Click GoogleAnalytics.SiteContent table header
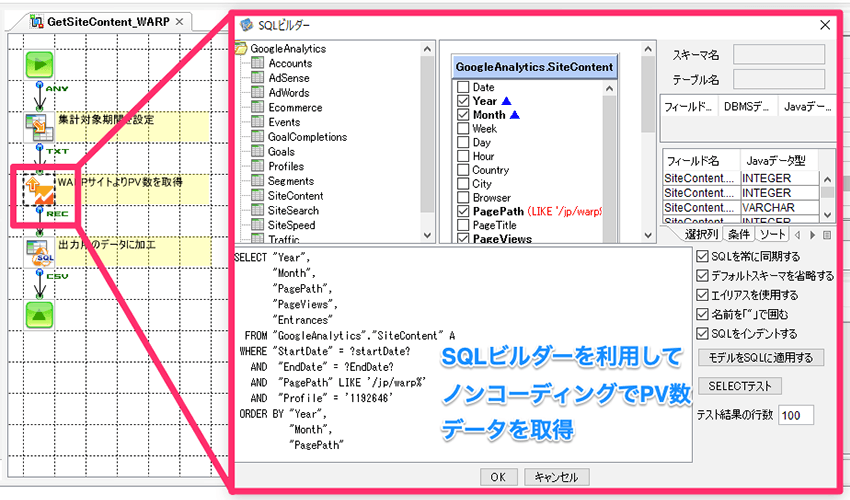The height and width of the screenshot is (500, 850). click(x=535, y=67)
